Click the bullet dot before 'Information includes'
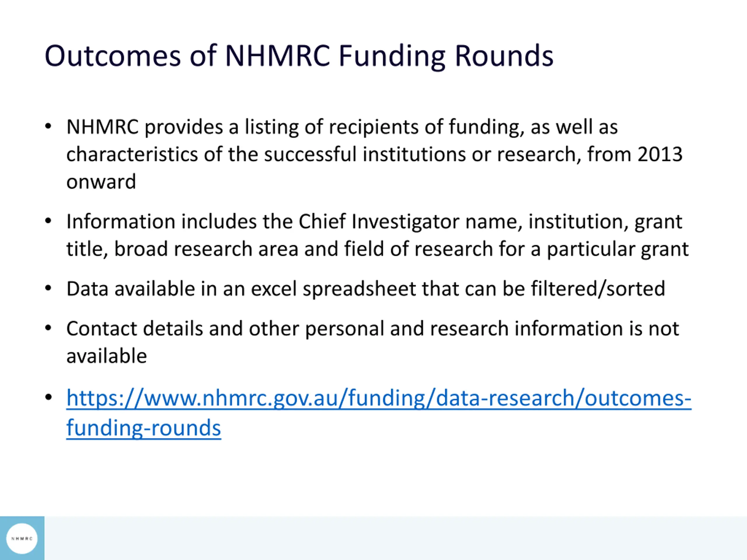 click(x=48, y=221)
